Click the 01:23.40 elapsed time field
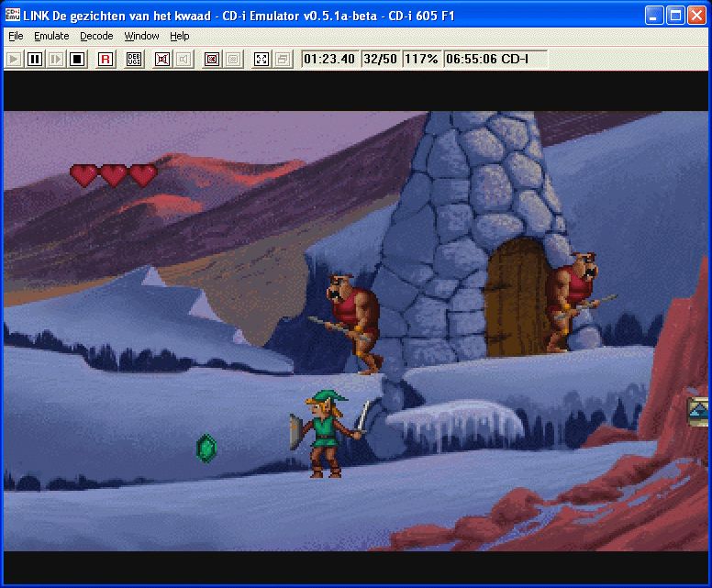This screenshot has height=588, width=712. tap(330, 59)
